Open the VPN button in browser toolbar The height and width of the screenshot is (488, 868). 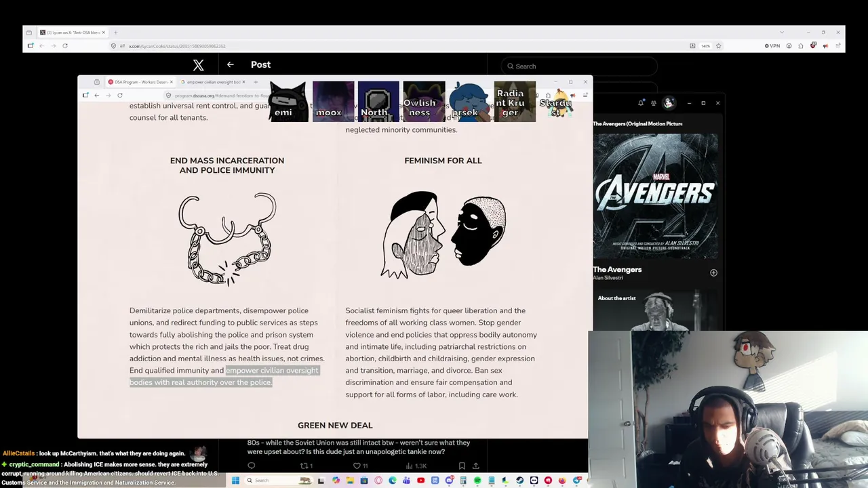click(772, 46)
